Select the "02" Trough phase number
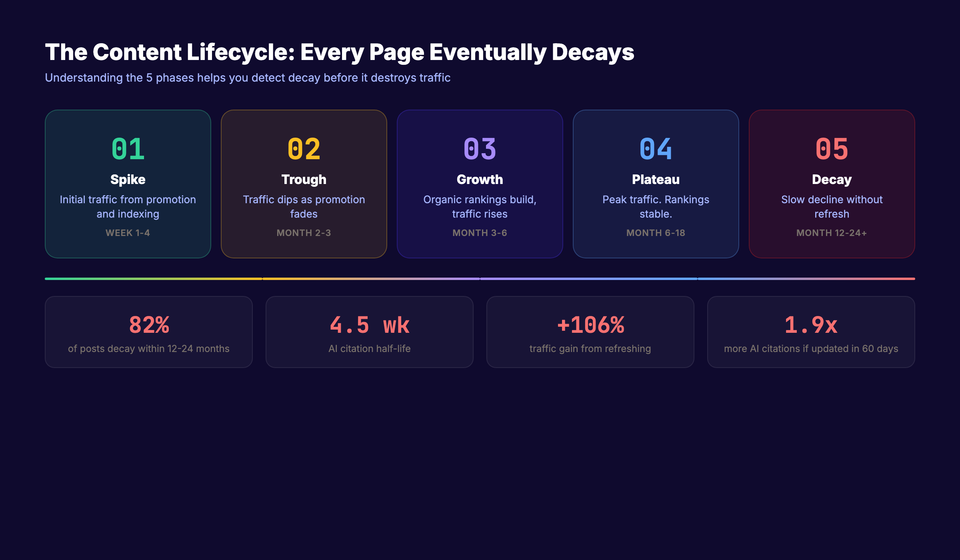Screen dimensions: 960x560 [x=304, y=149]
